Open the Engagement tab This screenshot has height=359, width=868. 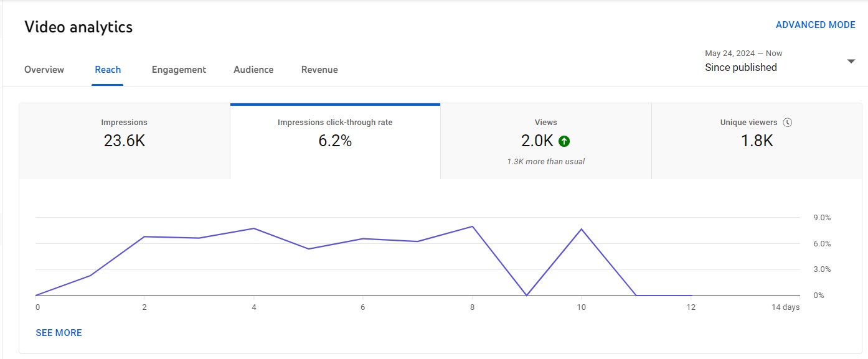click(179, 70)
